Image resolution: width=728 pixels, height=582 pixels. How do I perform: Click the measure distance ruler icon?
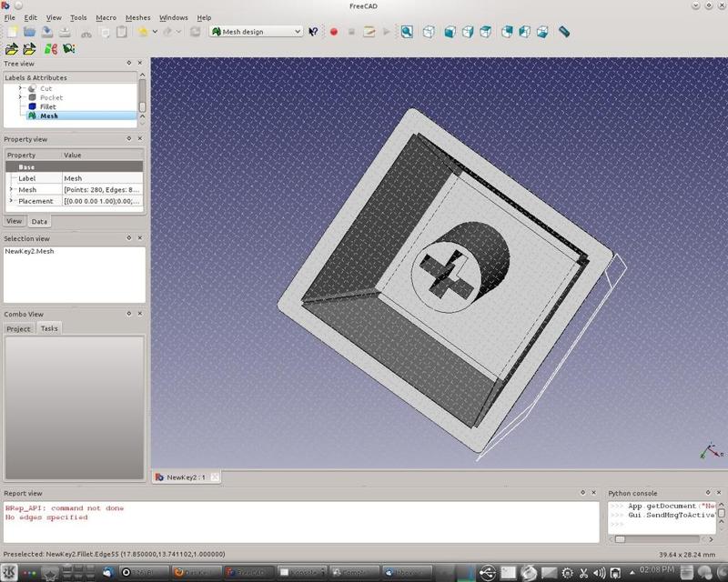tap(564, 32)
